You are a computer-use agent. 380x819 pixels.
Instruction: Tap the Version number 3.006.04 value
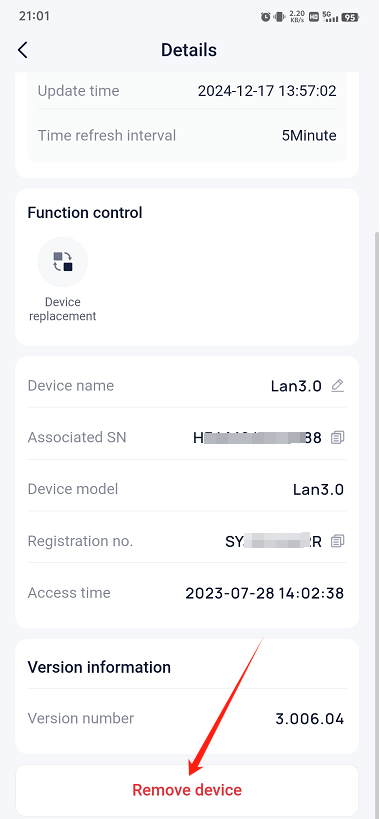tap(310, 719)
